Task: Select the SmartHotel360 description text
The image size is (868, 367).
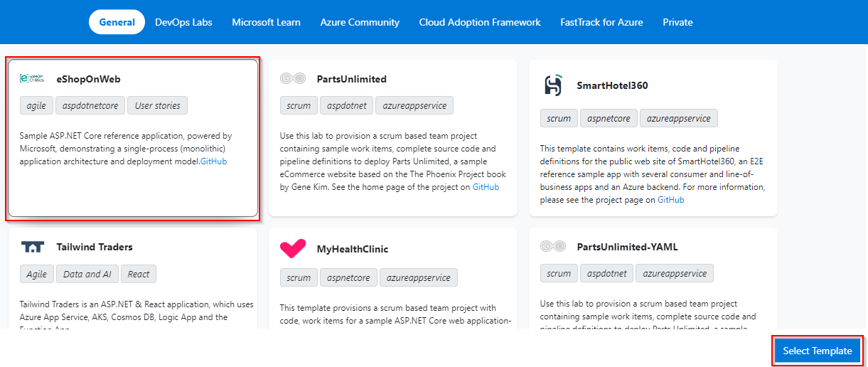Action: pyautogui.click(x=653, y=174)
